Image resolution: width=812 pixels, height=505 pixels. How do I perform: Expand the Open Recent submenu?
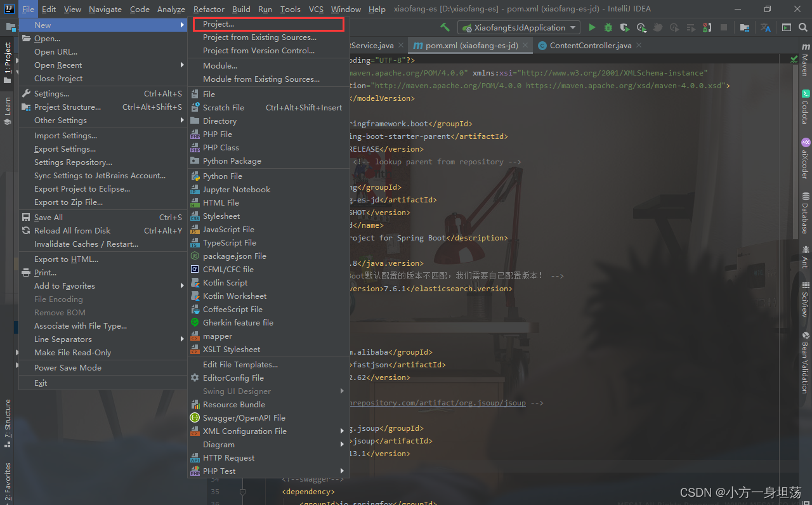click(103, 65)
